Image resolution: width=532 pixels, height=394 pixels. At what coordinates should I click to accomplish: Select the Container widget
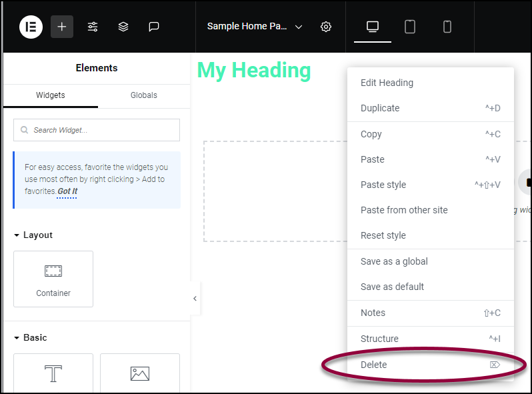tap(53, 279)
